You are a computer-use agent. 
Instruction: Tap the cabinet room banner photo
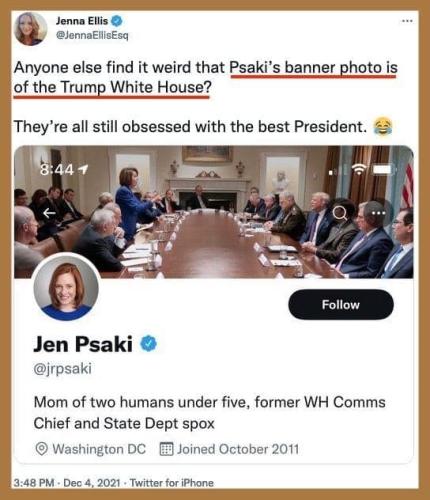(x=214, y=212)
